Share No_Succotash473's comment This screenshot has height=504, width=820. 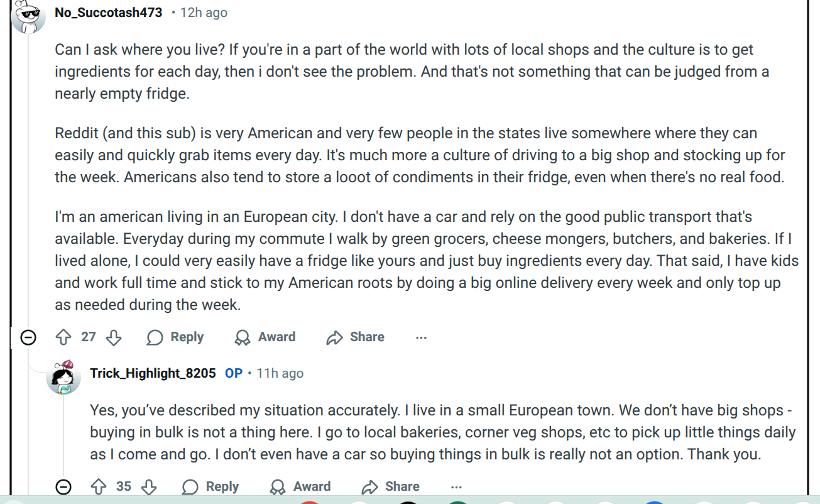pos(355,337)
